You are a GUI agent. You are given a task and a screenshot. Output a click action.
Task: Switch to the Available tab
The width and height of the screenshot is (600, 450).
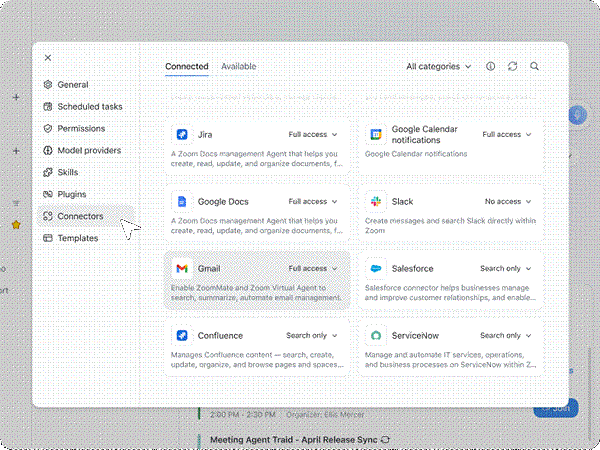238,66
